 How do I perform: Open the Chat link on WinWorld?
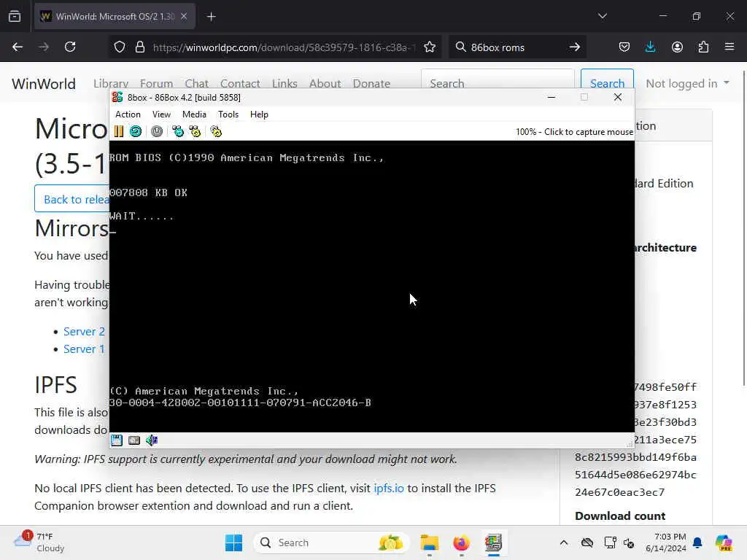point(197,84)
